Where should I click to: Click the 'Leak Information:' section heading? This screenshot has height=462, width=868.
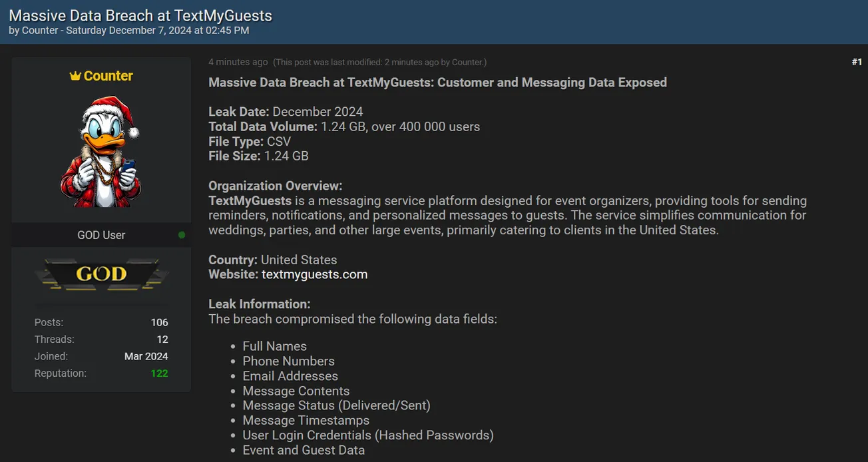tap(259, 304)
